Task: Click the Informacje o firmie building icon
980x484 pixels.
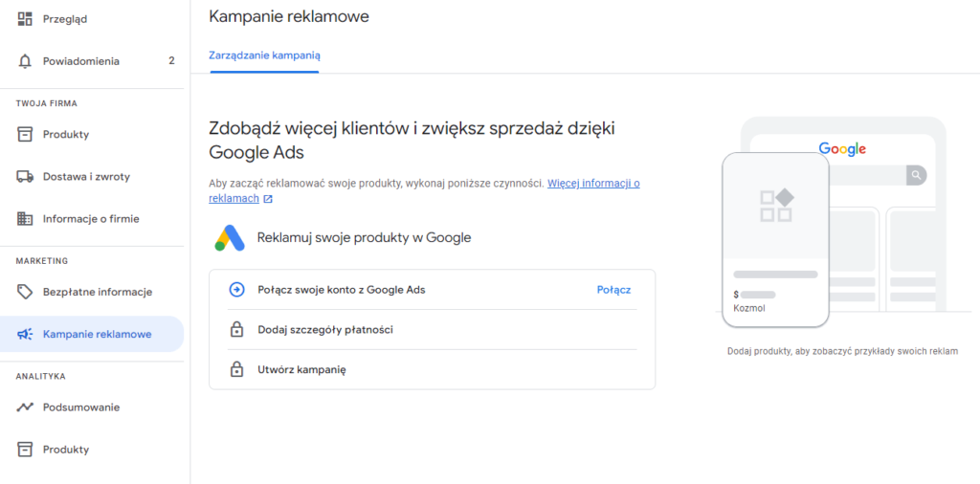Action: pos(25,219)
